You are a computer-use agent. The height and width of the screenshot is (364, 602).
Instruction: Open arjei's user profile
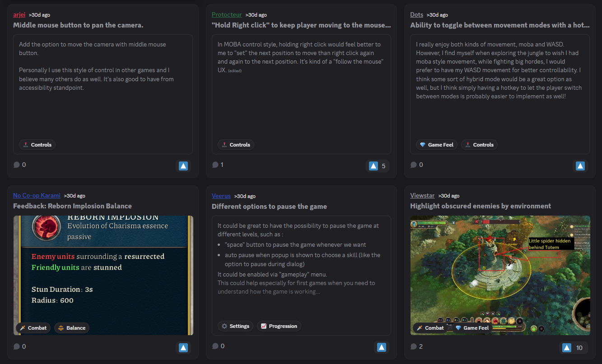tap(19, 15)
